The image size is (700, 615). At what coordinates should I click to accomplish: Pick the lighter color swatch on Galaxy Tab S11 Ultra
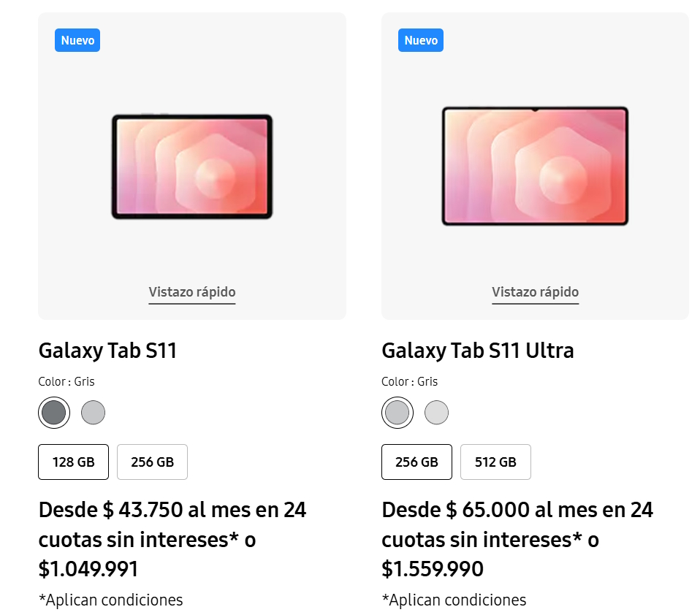[x=436, y=412]
